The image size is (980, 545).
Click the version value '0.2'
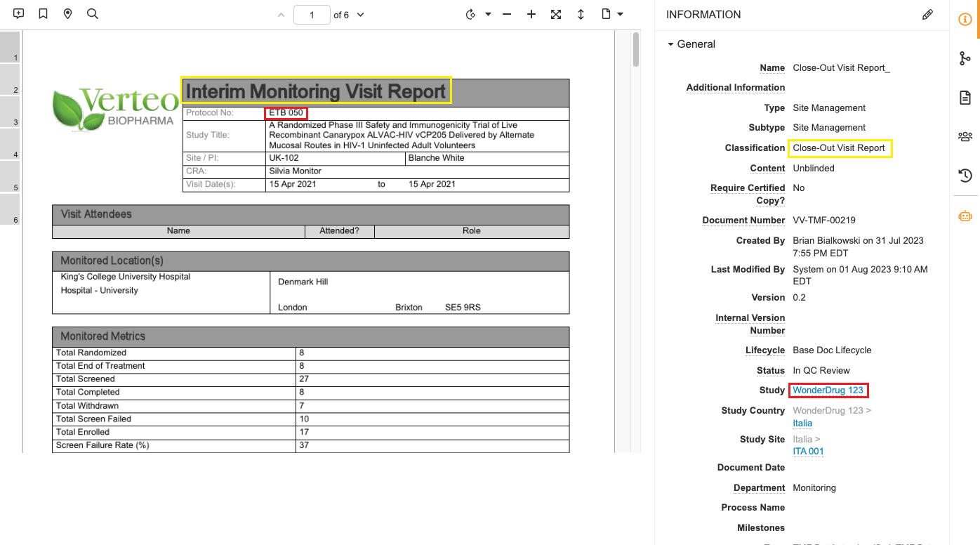(x=800, y=298)
